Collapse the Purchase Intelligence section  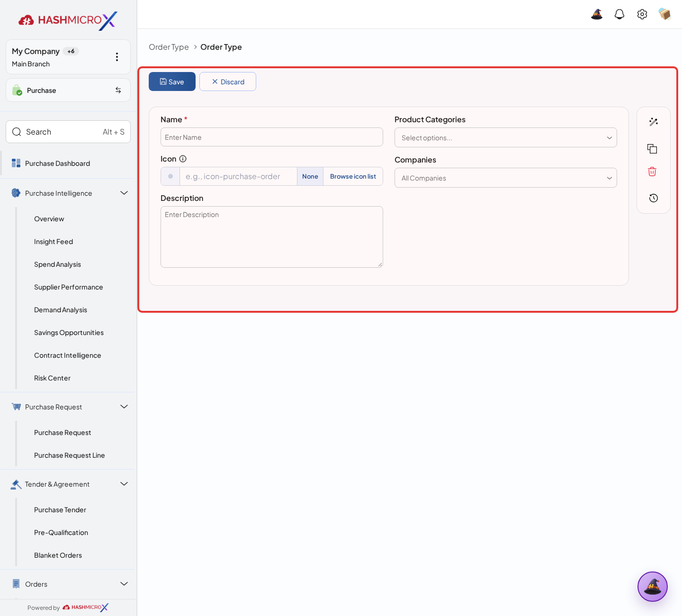click(124, 193)
